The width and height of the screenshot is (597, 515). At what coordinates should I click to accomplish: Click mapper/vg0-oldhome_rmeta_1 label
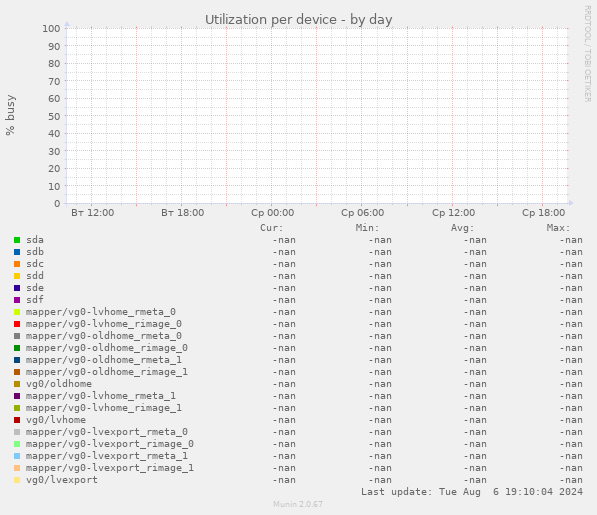click(x=104, y=360)
